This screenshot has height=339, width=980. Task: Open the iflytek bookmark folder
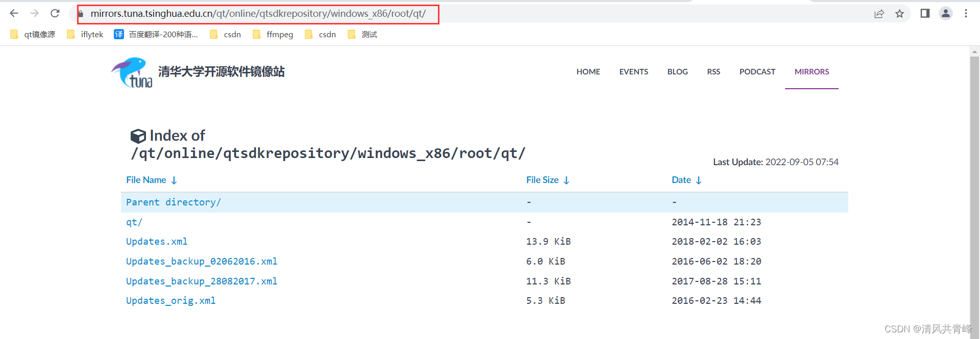pyautogui.click(x=85, y=34)
